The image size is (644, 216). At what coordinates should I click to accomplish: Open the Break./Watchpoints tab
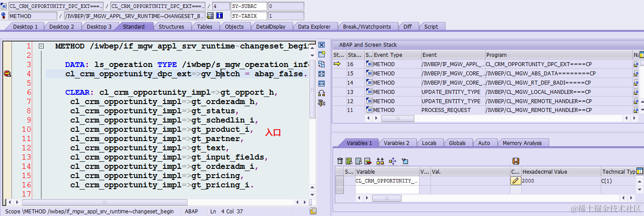[367, 26]
